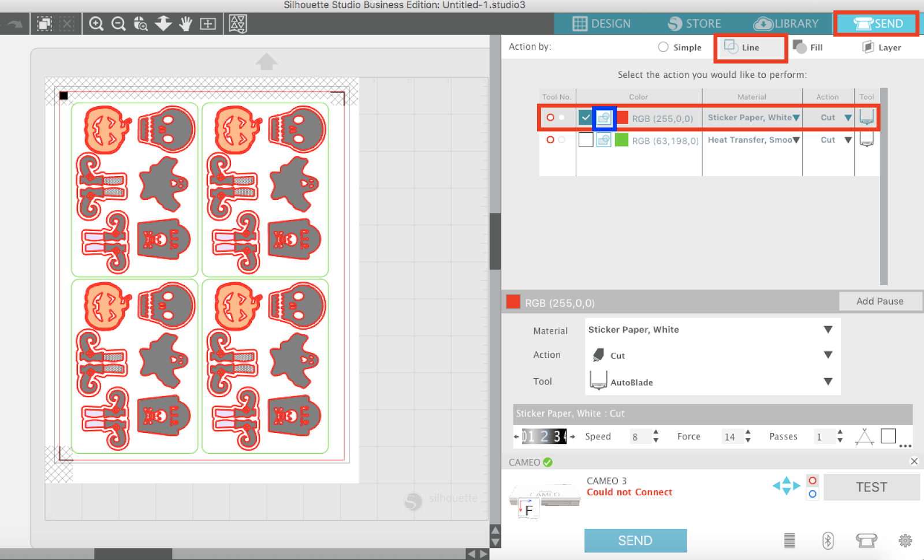Open the Silhouette devices icon

click(x=866, y=540)
